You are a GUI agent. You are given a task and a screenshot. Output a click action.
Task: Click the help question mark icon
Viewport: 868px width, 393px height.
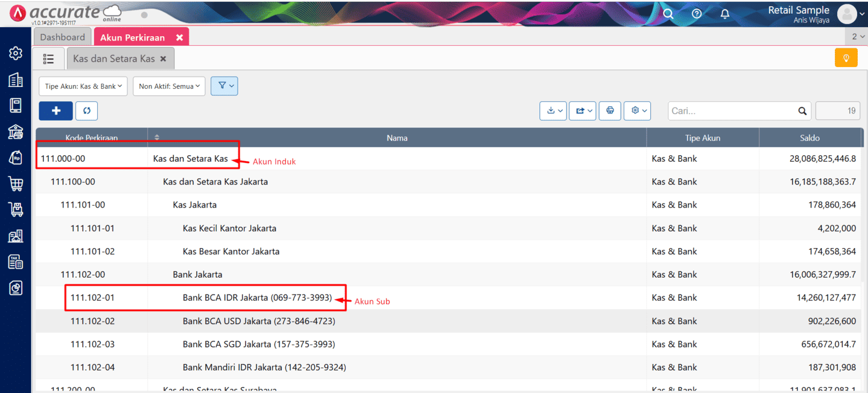click(x=697, y=13)
